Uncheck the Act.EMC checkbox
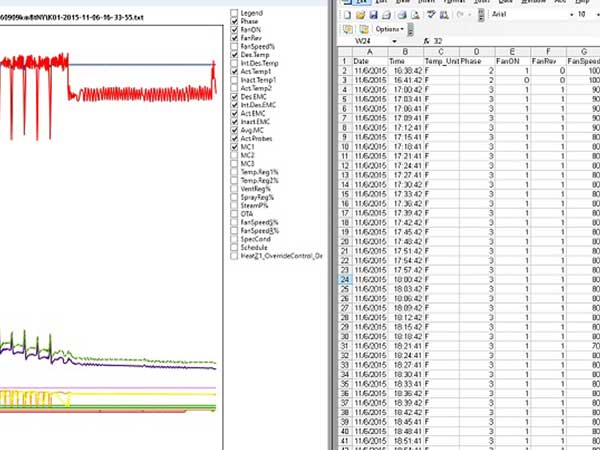 234,114
